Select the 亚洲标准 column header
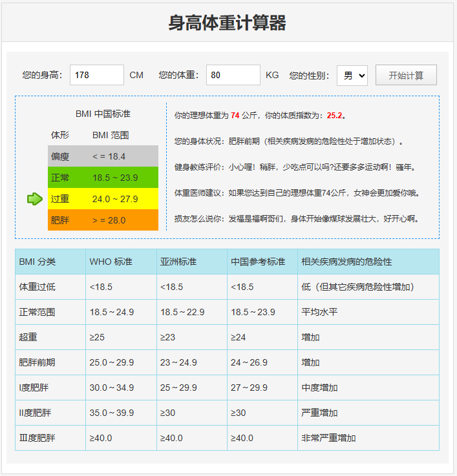The width and height of the screenshot is (457, 476). coord(178,262)
